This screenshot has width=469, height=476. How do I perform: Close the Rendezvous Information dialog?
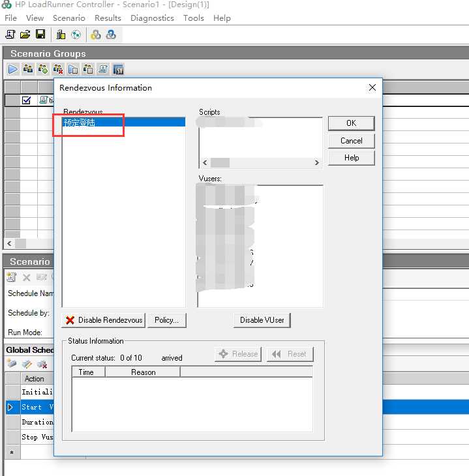tap(372, 88)
